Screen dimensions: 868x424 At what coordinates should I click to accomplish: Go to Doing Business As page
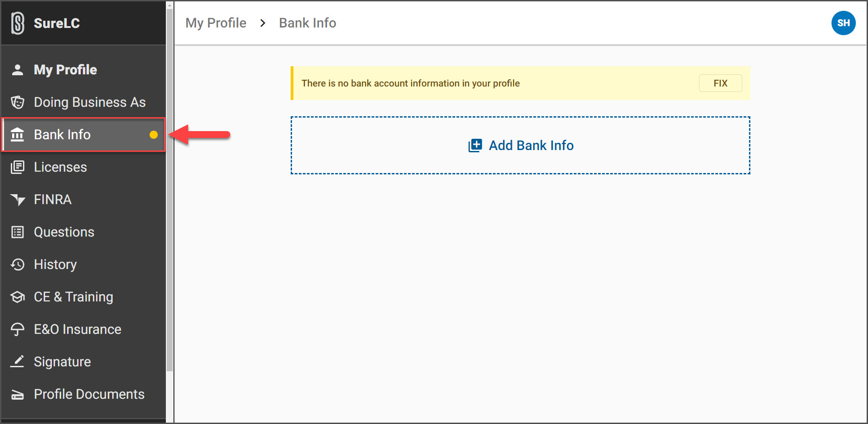[x=84, y=102]
